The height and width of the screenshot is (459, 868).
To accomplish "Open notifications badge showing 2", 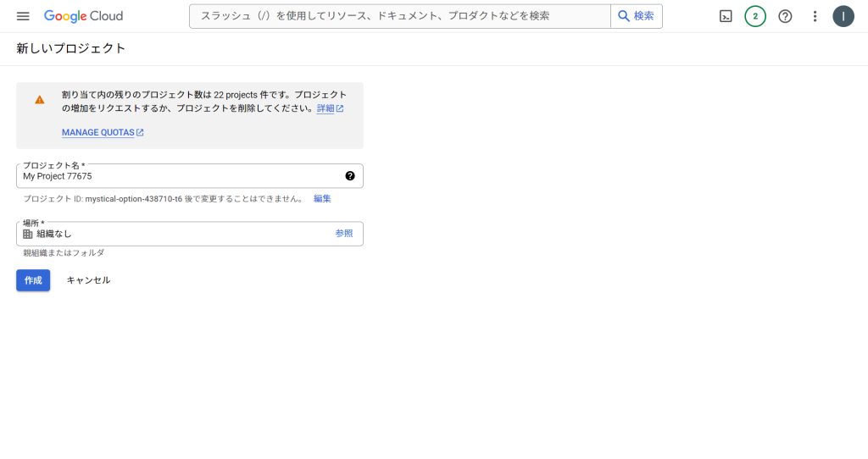I will coord(755,16).
